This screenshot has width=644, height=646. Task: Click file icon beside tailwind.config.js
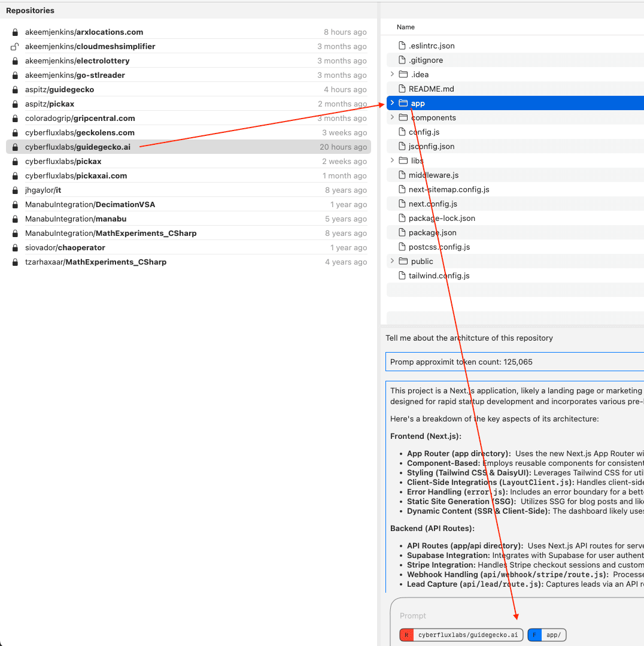click(x=403, y=276)
